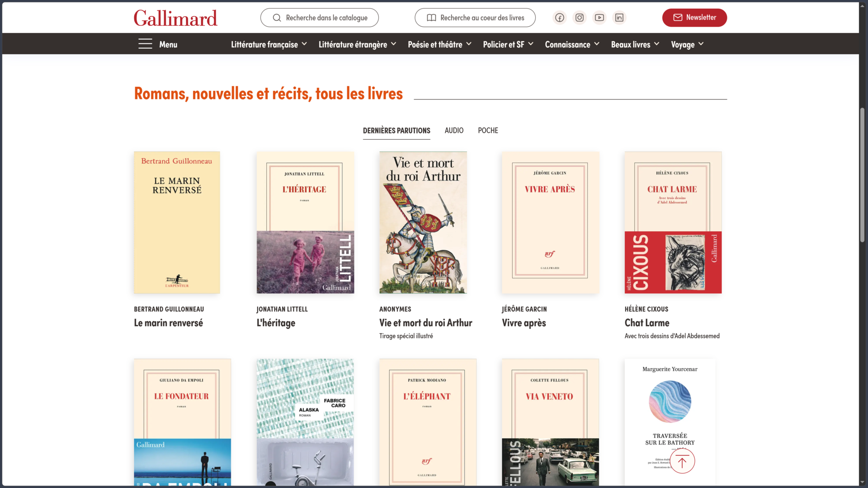Screen dimensions: 868x488
Task: Open the Chat Larme title link
Action: point(647,323)
